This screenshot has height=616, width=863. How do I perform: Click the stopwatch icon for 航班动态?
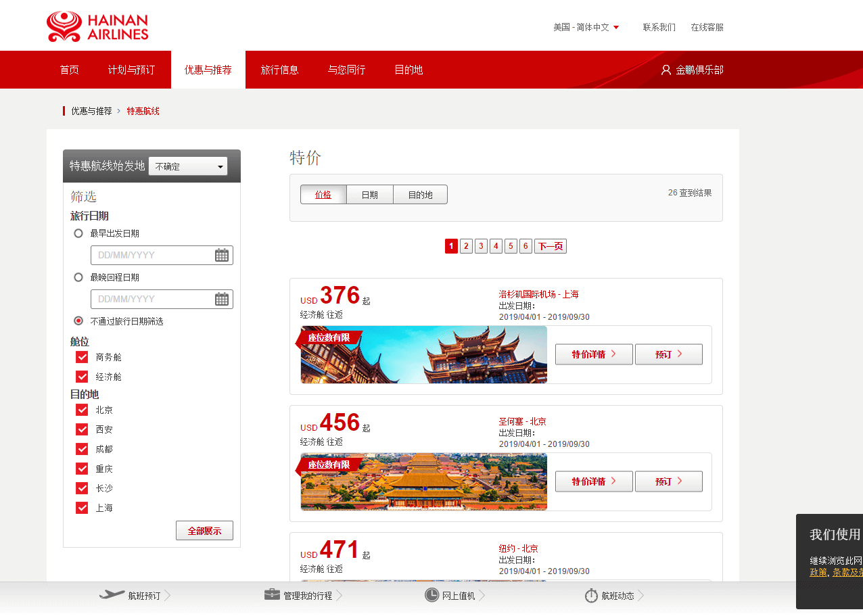tap(591, 595)
